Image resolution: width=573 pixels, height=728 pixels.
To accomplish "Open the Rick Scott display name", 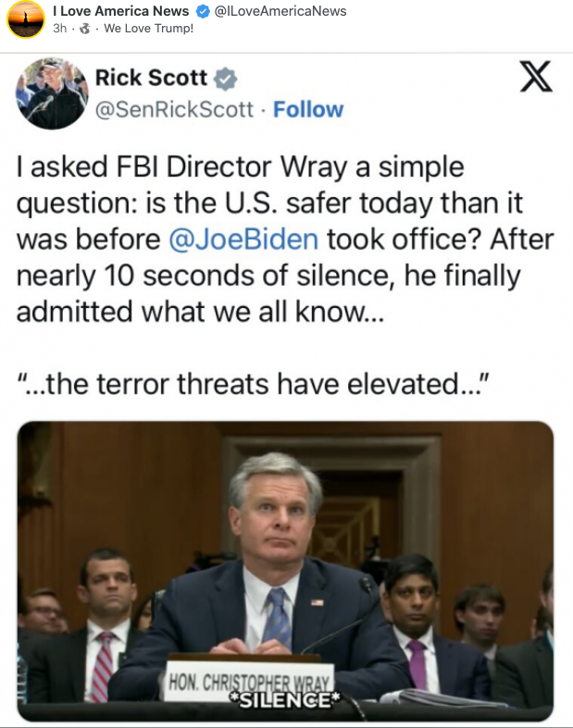I will [x=151, y=78].
